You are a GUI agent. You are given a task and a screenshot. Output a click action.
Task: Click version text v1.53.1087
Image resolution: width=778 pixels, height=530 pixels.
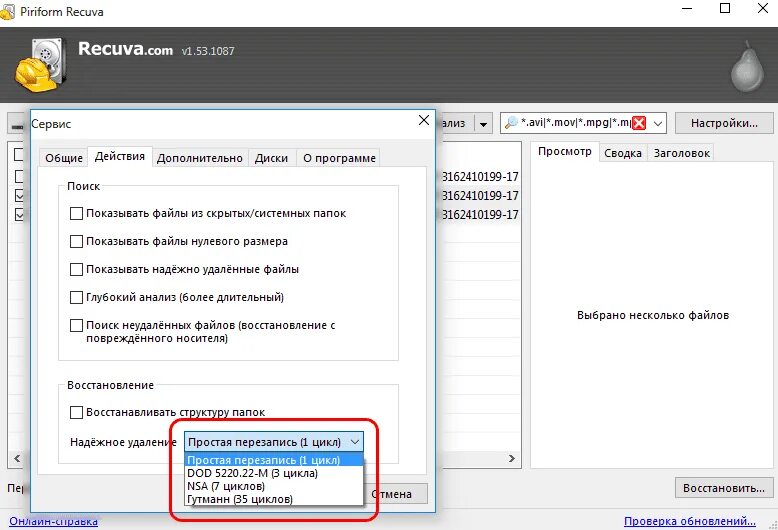click(208, 51)
